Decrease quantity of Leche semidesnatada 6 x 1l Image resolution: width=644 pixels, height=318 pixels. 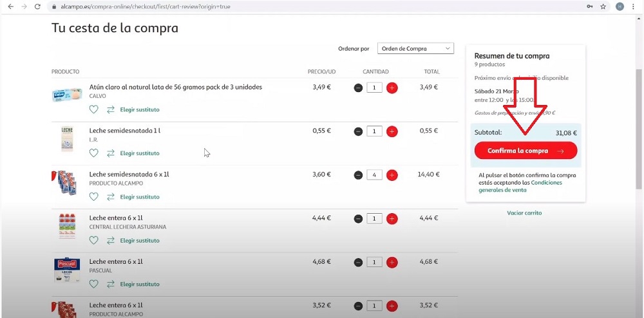pos(358,175)
